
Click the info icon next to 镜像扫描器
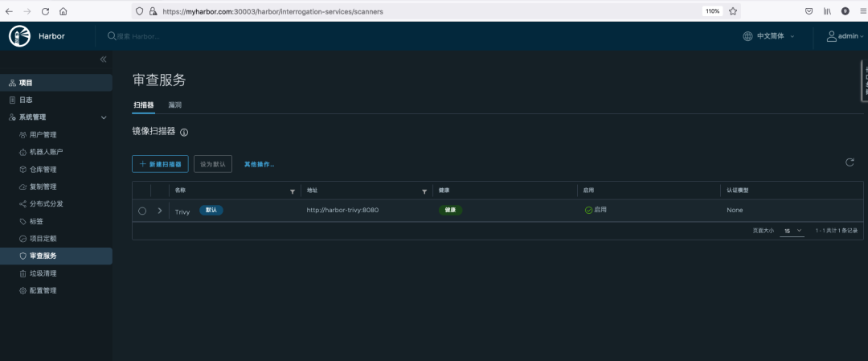(x=184, y=133)
